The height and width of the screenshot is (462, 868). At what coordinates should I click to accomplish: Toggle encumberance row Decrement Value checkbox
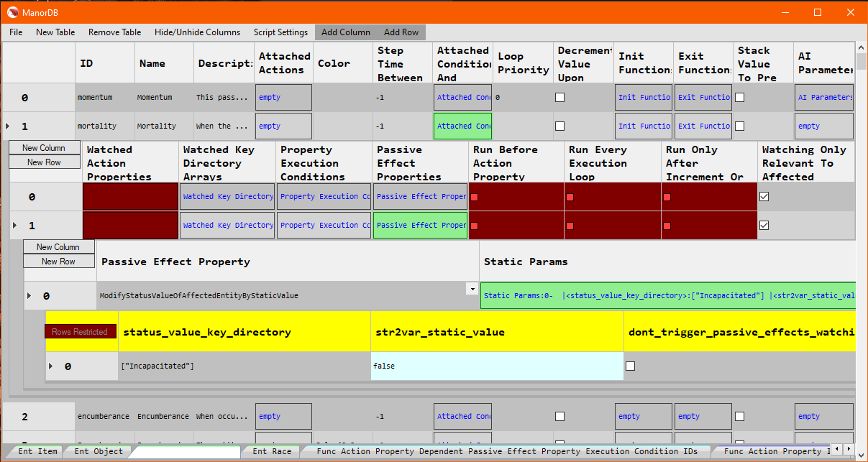[x=559, y=416]
